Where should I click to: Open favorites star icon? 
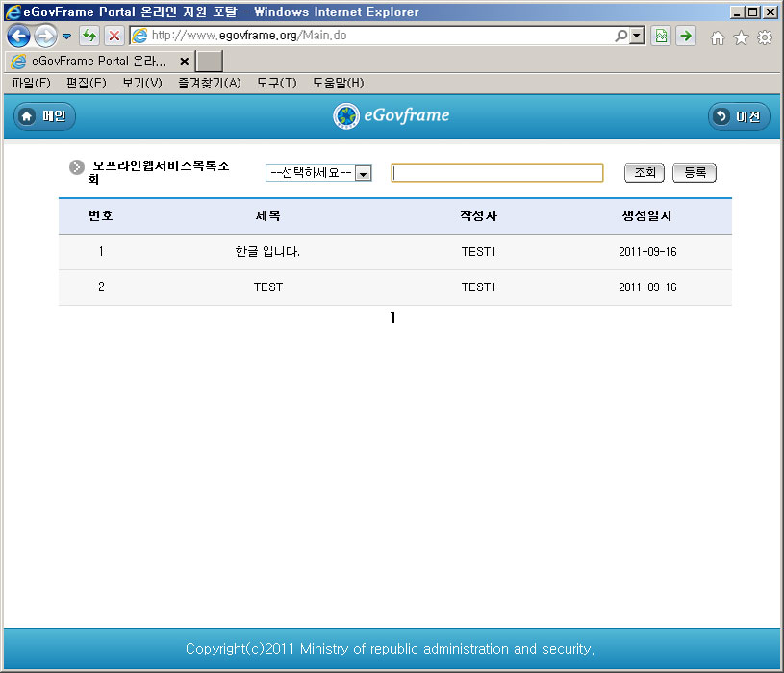pyautogui.click(x=741, y=37)
